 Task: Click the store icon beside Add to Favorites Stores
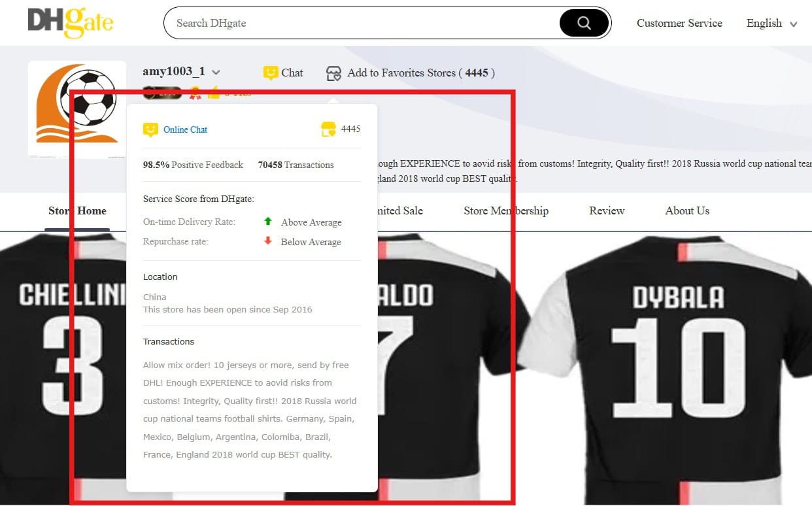(x=333, y=73)
